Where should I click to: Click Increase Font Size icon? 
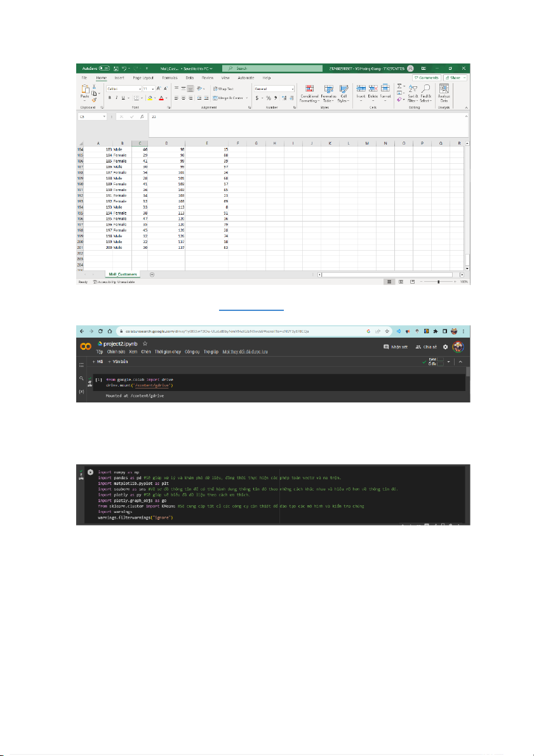(x=159, y=89)
